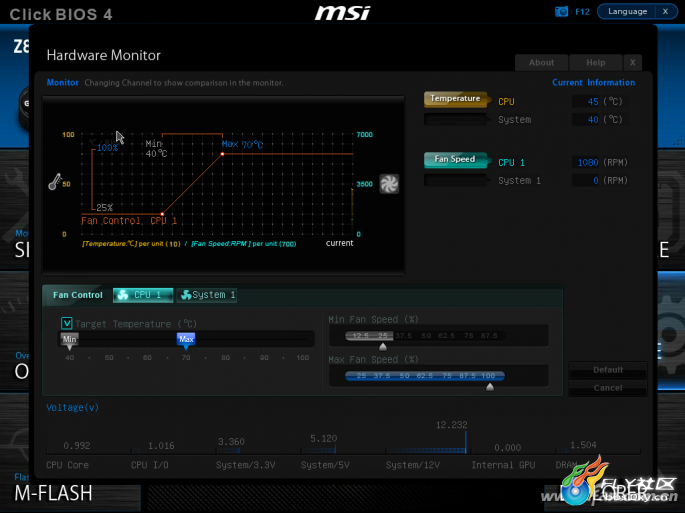Select the CPU 1 fan tab

click(143, 295)
